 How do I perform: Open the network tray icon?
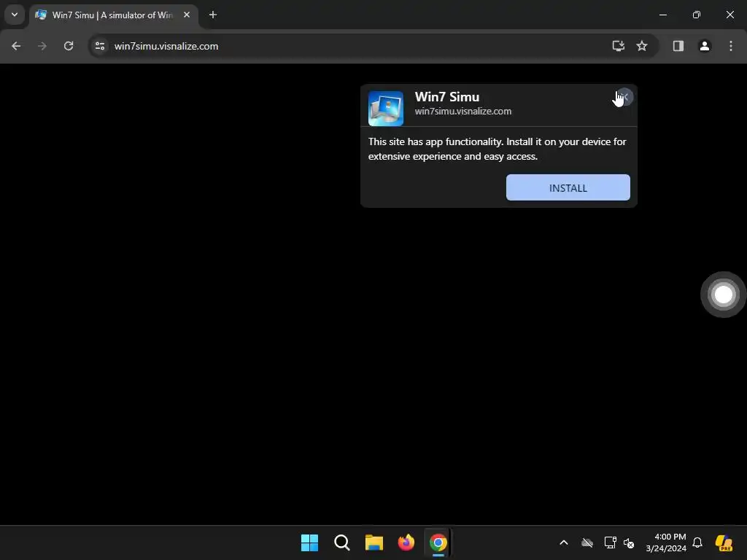tap(611, 542)
